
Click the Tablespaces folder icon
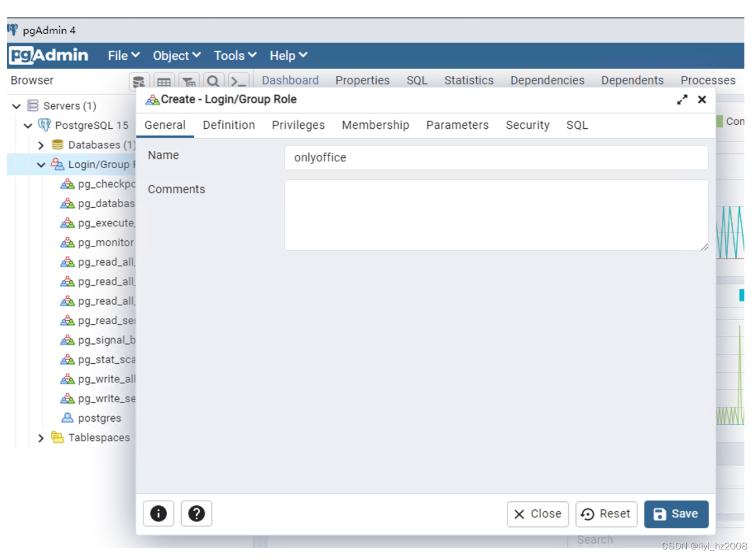[x=57, y=437]
